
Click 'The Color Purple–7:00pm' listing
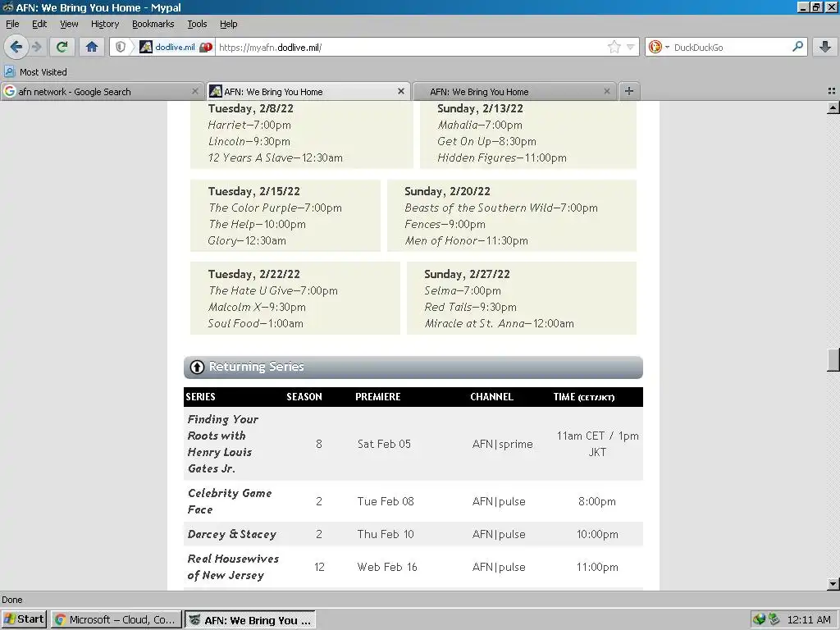coord(275,208)
